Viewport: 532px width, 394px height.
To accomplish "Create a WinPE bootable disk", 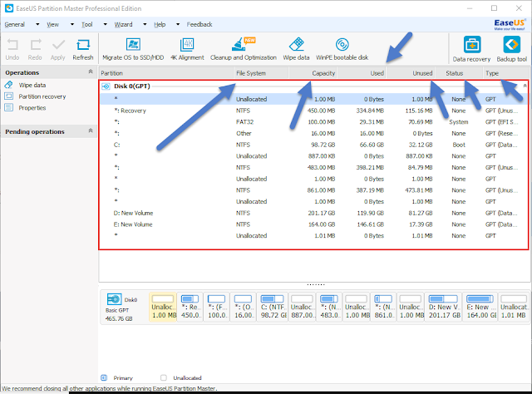I will pyautogui.click(x=342, y=49).
